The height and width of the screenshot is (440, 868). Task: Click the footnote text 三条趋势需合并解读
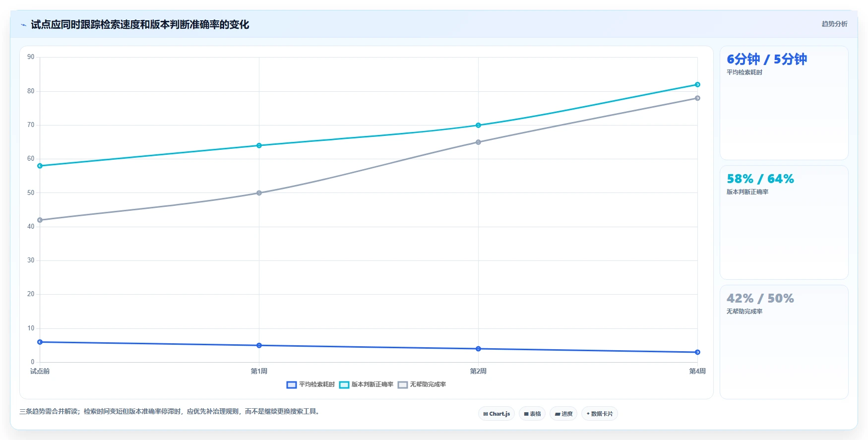pos(171,411)
